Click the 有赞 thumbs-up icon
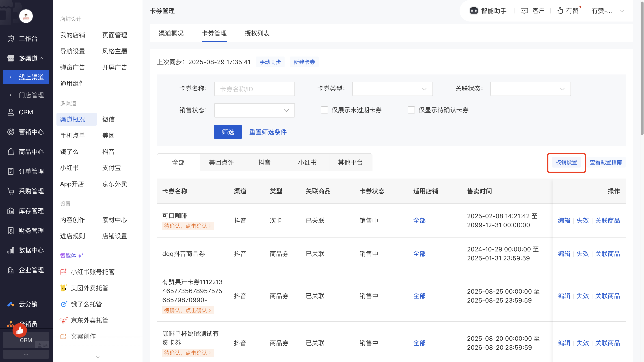The width and height of the screenshot is (644, 362). click(560, 11)
